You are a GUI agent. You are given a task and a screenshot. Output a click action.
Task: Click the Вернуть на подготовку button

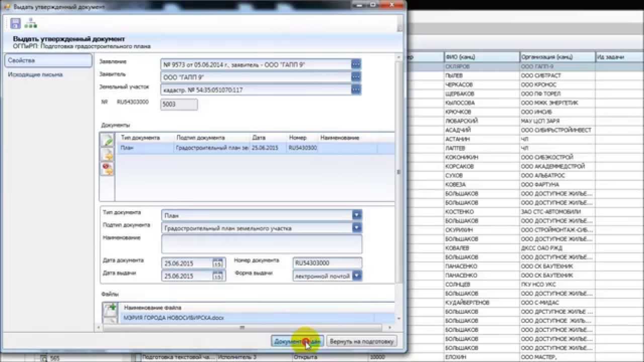(361, 341)
